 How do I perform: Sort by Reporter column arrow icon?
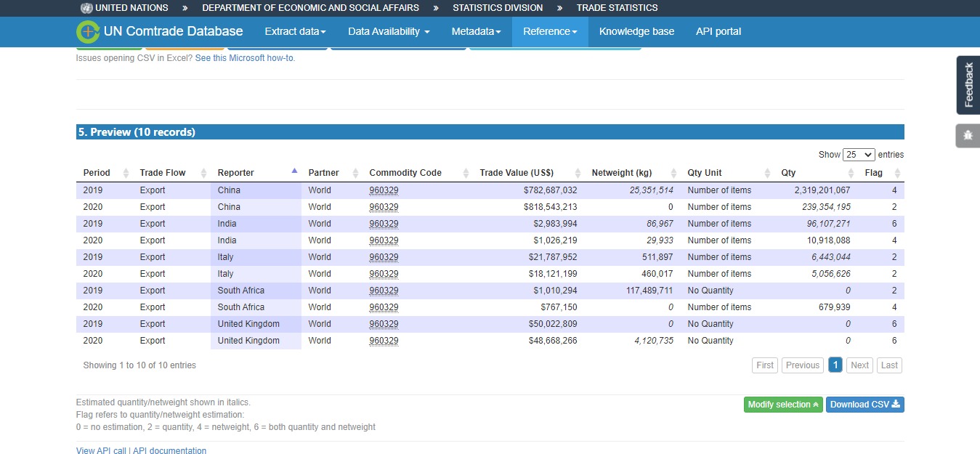coord(294,172)
